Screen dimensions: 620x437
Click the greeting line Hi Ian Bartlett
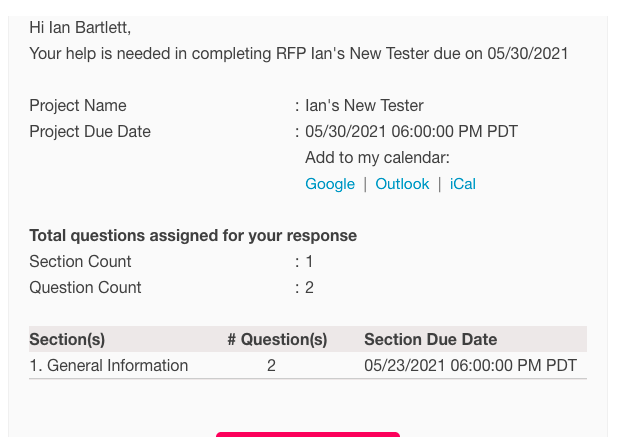80,28
